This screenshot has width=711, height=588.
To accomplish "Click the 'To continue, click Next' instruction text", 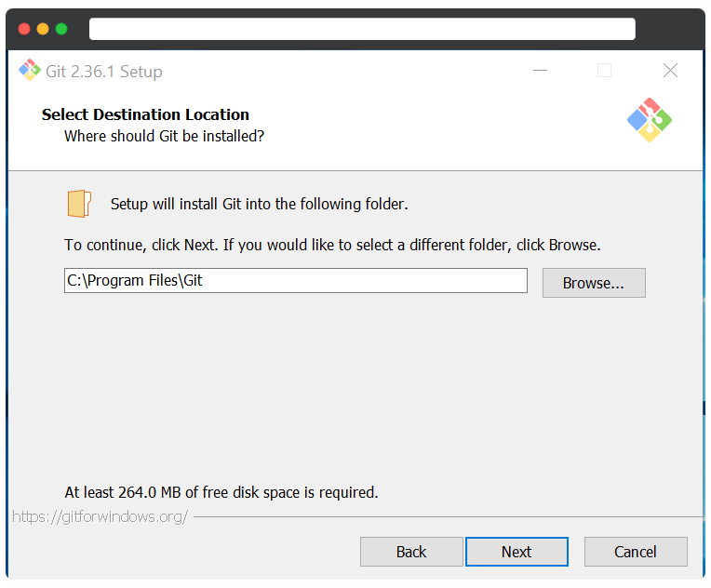I will (332, 245).
